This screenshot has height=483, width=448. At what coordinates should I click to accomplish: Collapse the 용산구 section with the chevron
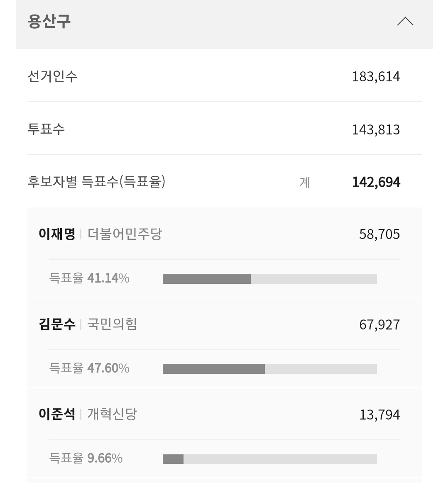coord(405,22)
